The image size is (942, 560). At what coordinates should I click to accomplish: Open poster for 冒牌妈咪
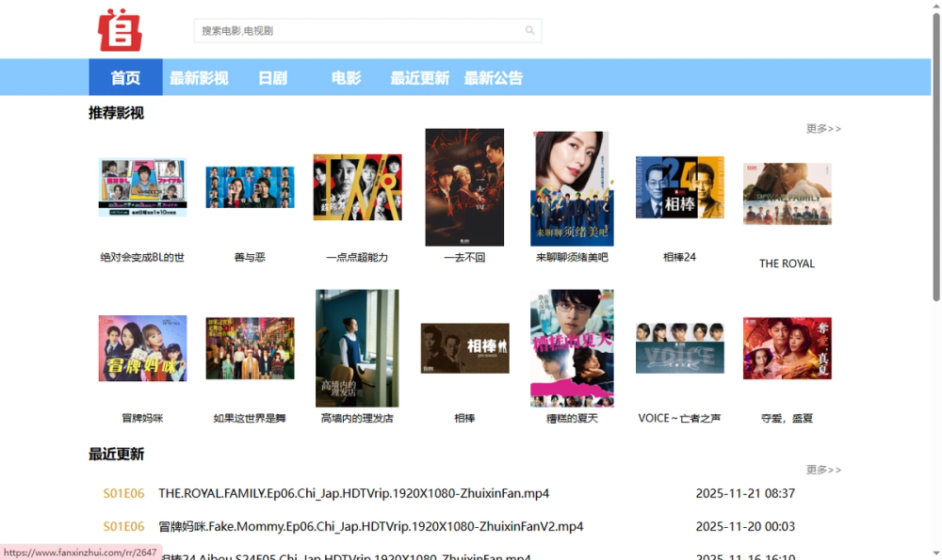point(142,348)
